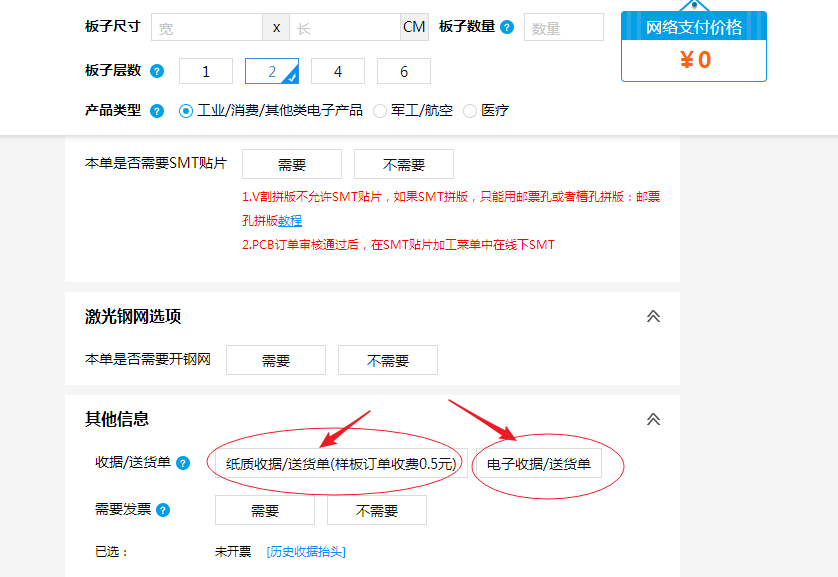Click help icon beside 板子层数
The width and height of the screenshot is (838, 577).
157,71
